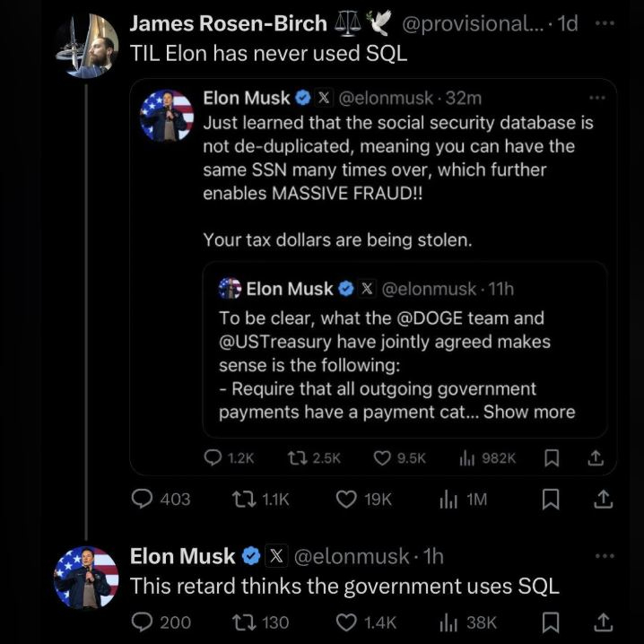Open Elon Musk's avatar in bottom reply
This screenshot has height=644, width=644.
click(x=87, y=578)
